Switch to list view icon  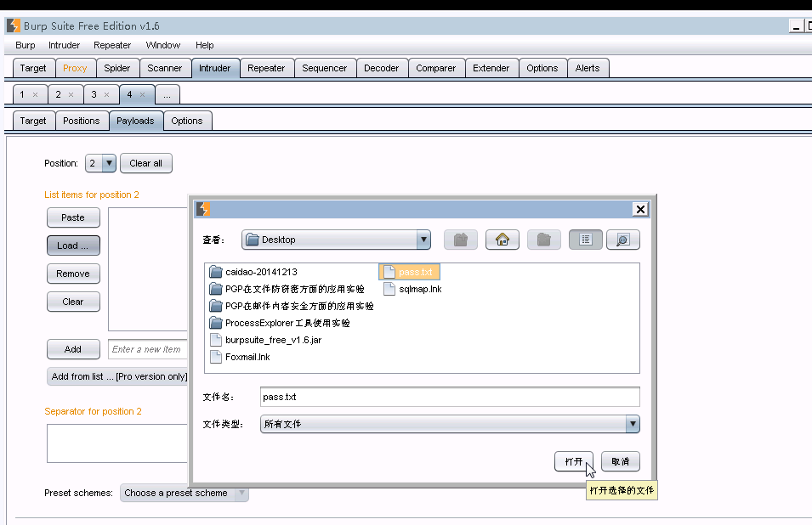585,240
